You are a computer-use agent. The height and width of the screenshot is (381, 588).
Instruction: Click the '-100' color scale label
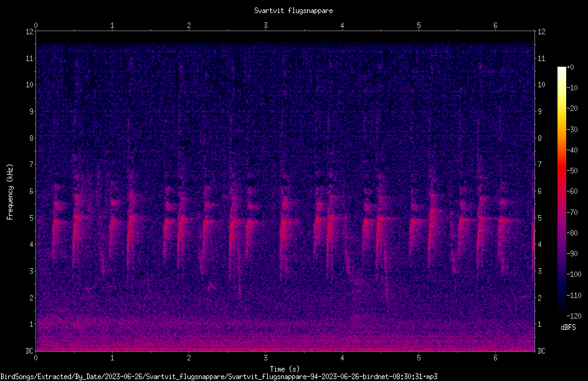[574, 274]
